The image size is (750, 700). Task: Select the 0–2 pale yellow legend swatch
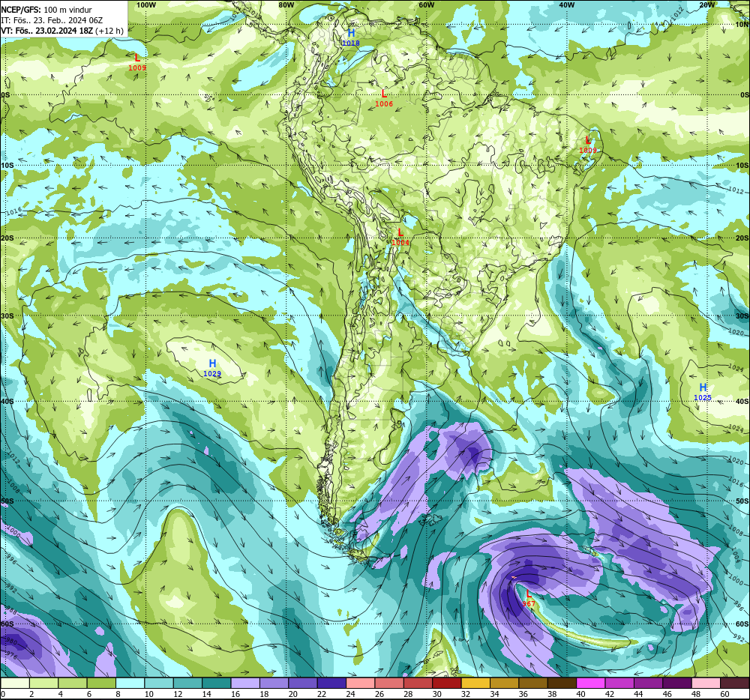[15, 683]
